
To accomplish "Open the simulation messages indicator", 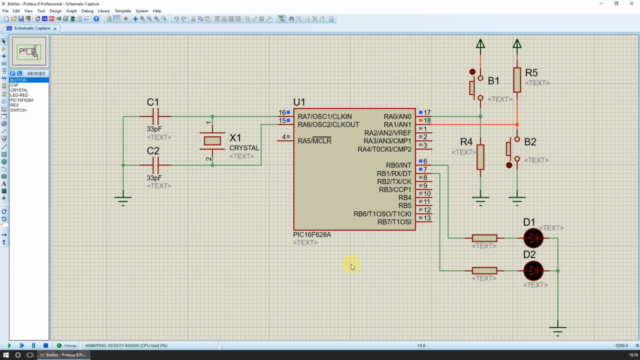I will 67,346.
